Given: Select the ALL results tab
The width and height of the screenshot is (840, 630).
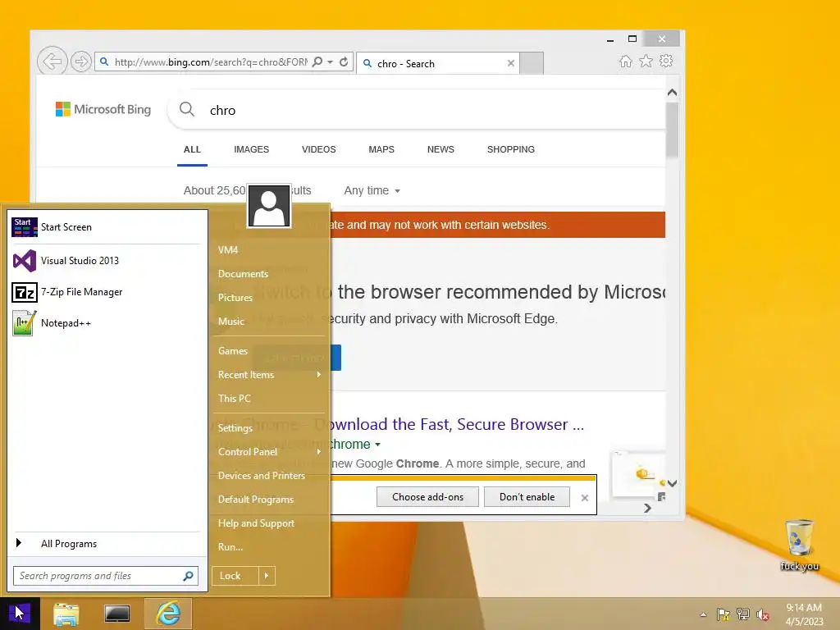Looking at the screenshot, I should pyautogui.click(x=192, y=149).
